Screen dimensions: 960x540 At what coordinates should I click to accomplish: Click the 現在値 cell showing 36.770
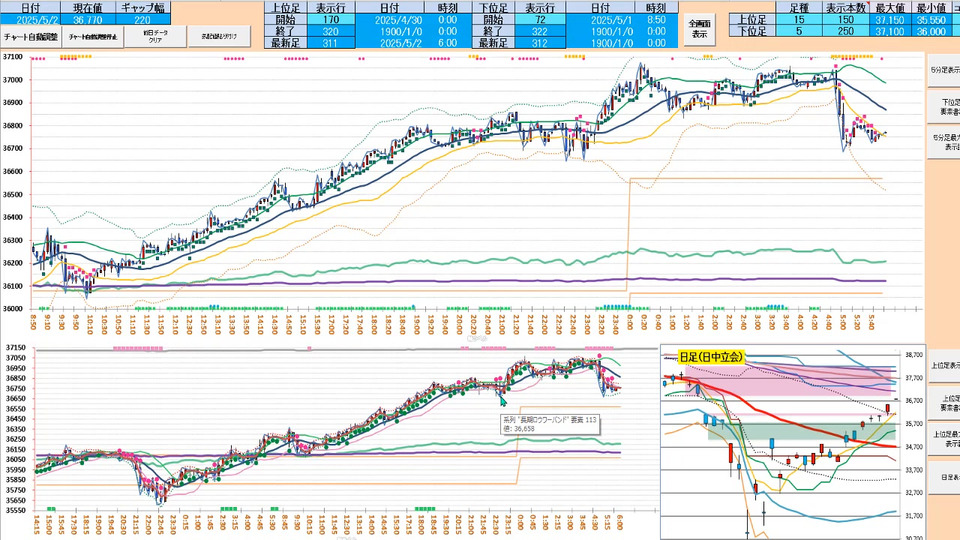coord(88,19)
